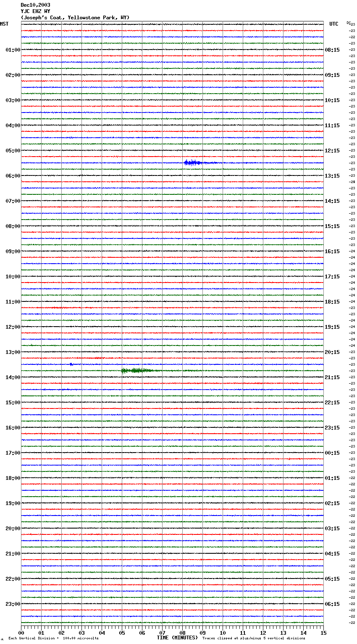Click the 100.00 microvolts vertical division note
The image size is (357, 644).
(x=53, y=638)
